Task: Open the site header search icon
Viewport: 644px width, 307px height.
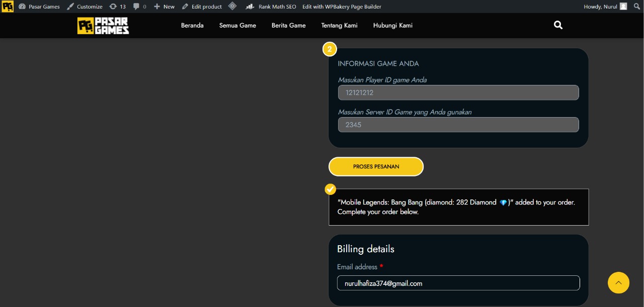Action: coord(558,25)
